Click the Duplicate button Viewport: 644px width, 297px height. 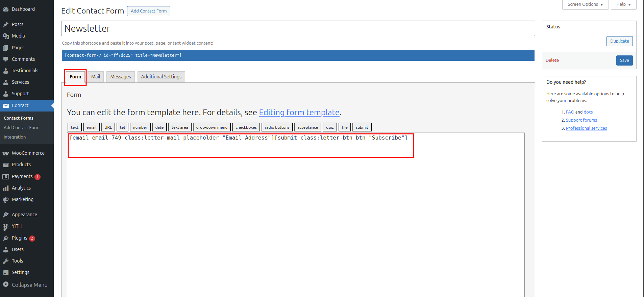[619, 41]
